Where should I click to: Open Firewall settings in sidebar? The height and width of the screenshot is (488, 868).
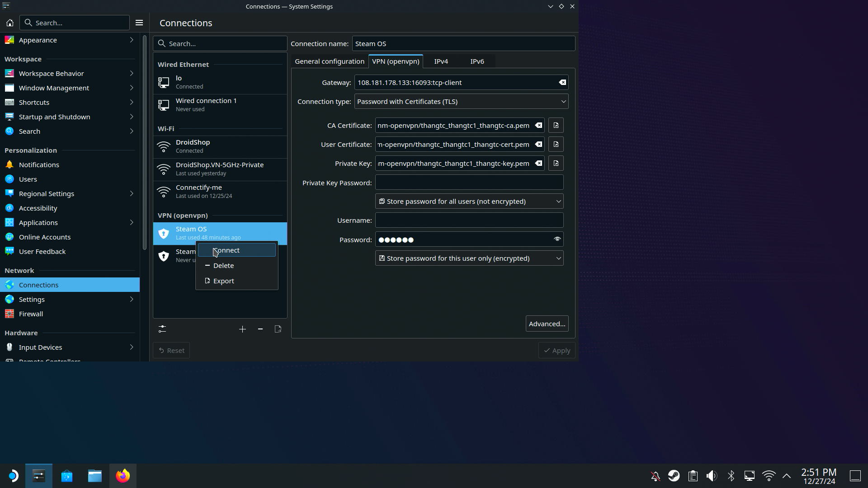pos(70,314)
